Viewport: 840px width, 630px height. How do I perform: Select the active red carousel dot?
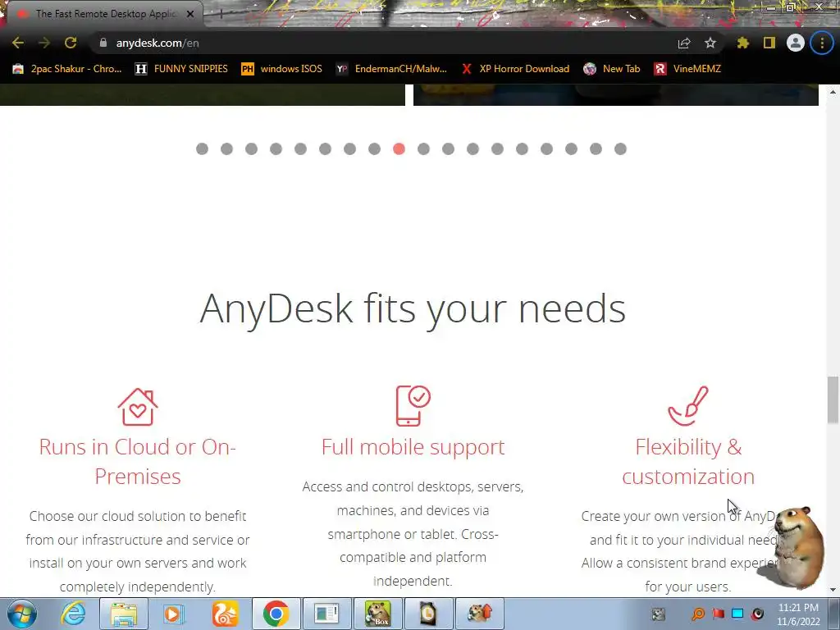399,149
